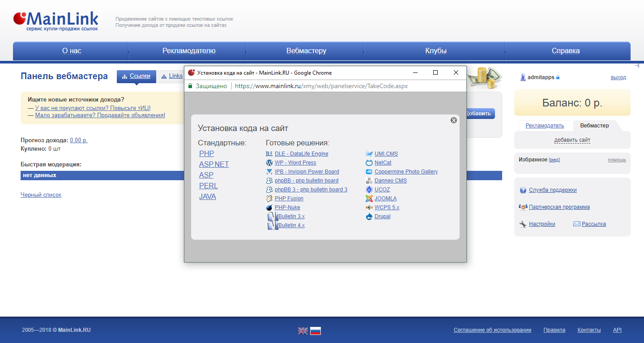Open Повысьте тИЦ promo link
The width and height of the screenshot is (644, 343).
click(93, 108)
